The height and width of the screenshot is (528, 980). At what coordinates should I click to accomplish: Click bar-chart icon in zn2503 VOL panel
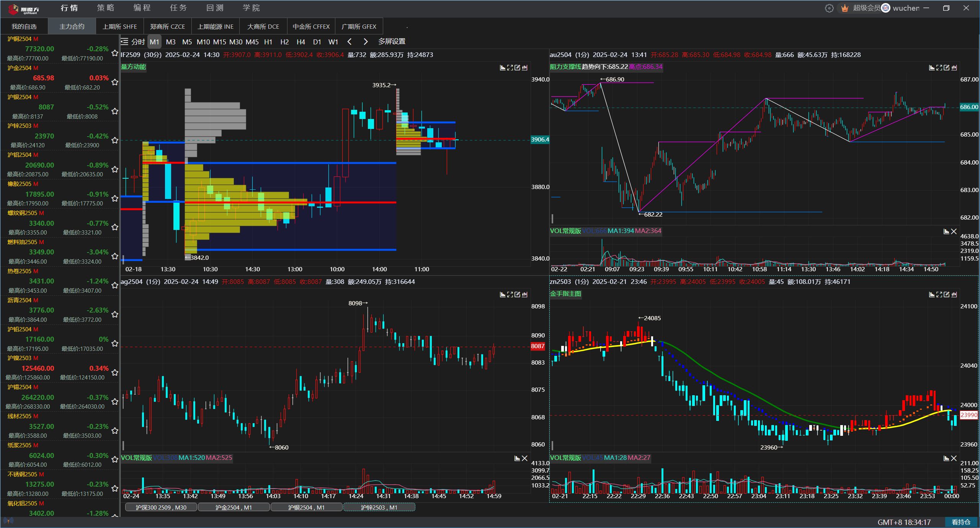click(x=946, y=458)
